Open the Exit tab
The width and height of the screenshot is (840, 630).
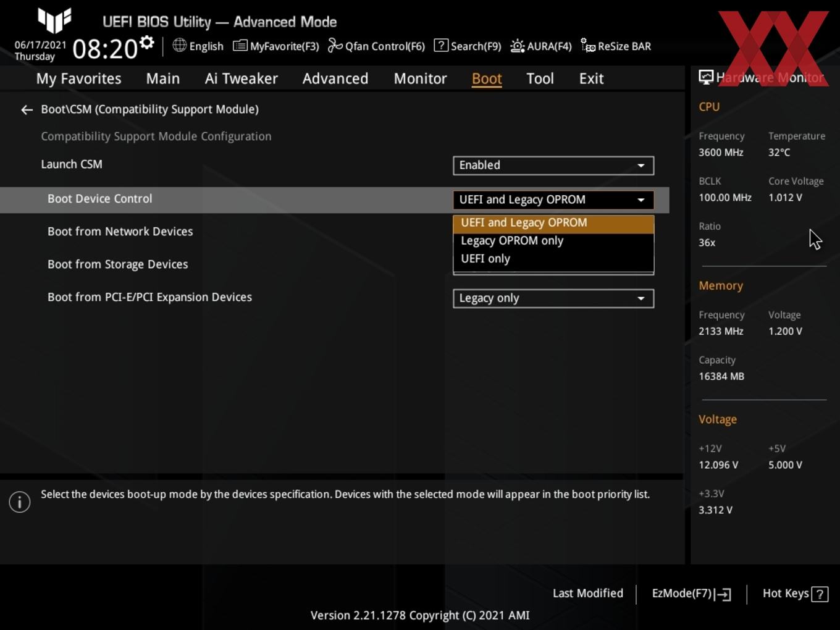(x=591, y=78)
